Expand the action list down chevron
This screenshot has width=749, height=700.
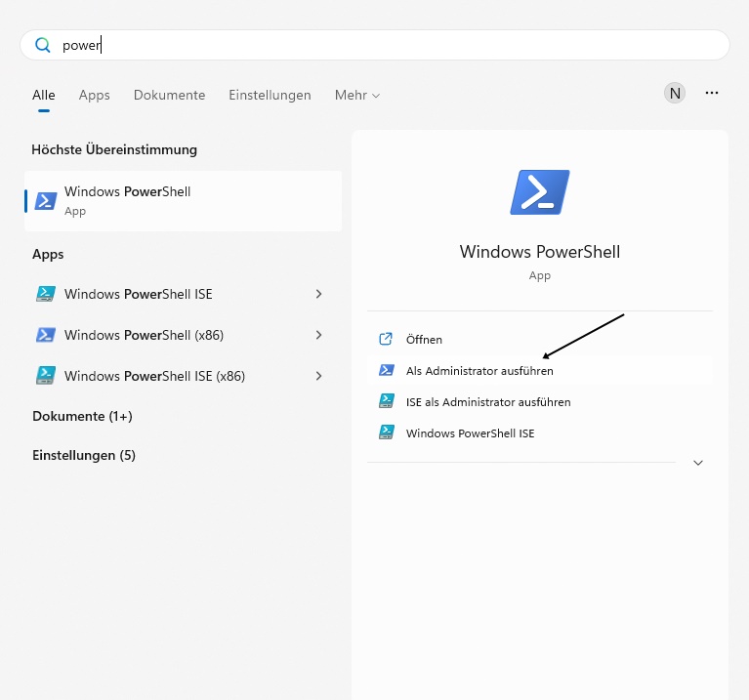[x=697, y=463]
